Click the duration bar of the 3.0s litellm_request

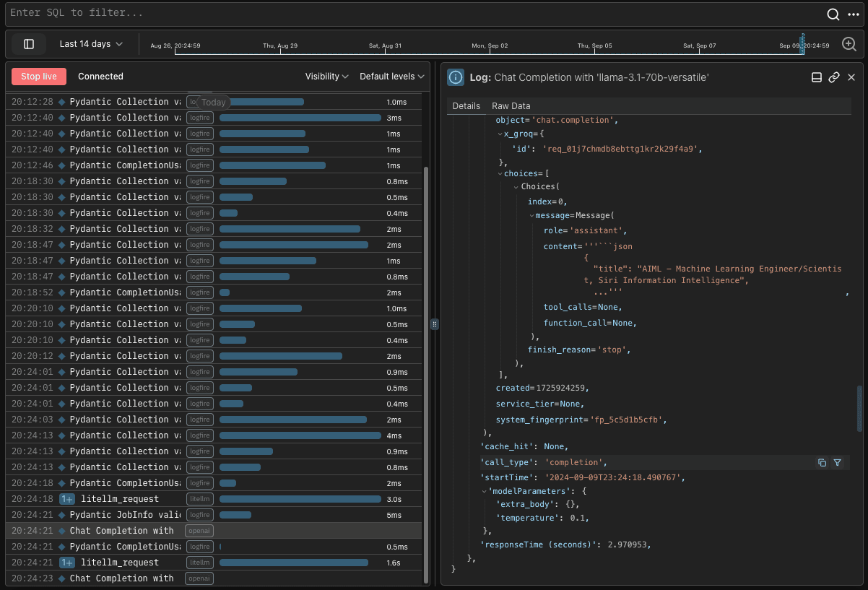300,499
